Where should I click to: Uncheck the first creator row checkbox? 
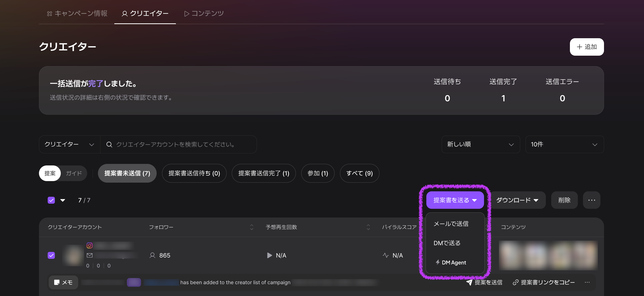51,255
